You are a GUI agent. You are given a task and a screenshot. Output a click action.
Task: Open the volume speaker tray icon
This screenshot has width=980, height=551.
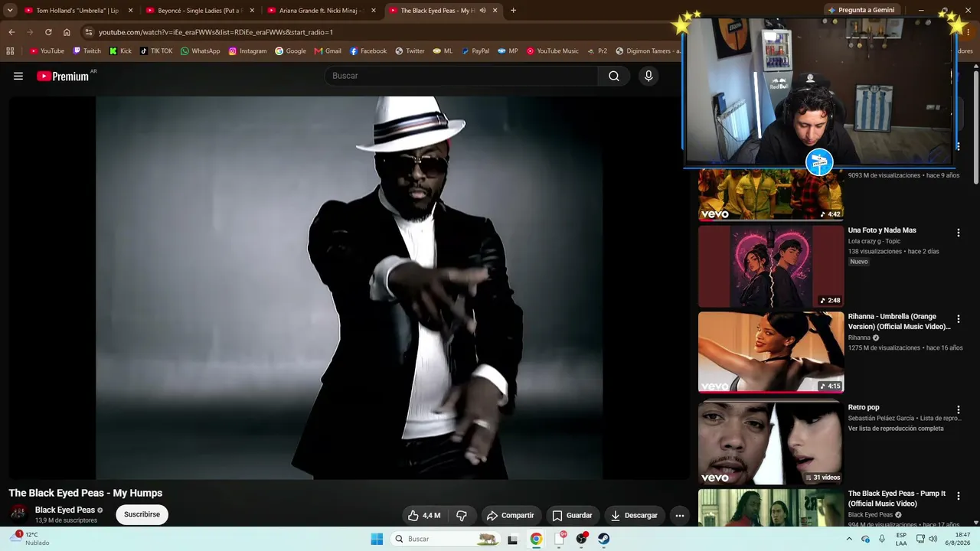point(933,539)
